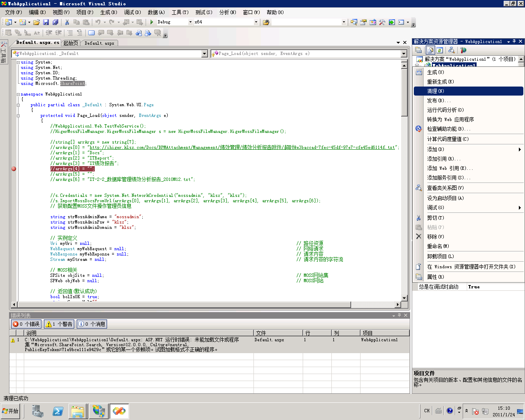525x420 pixels.
Task: Open the 工具(T) menu
Action: click(180, 12)
